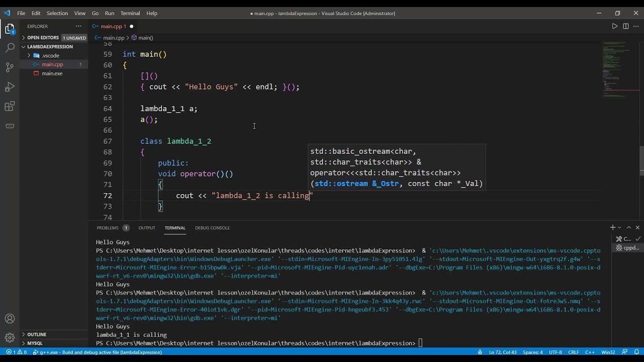
Task: Open the breadcrumb main.cpp file dropdown
Action: coord(110,38)
